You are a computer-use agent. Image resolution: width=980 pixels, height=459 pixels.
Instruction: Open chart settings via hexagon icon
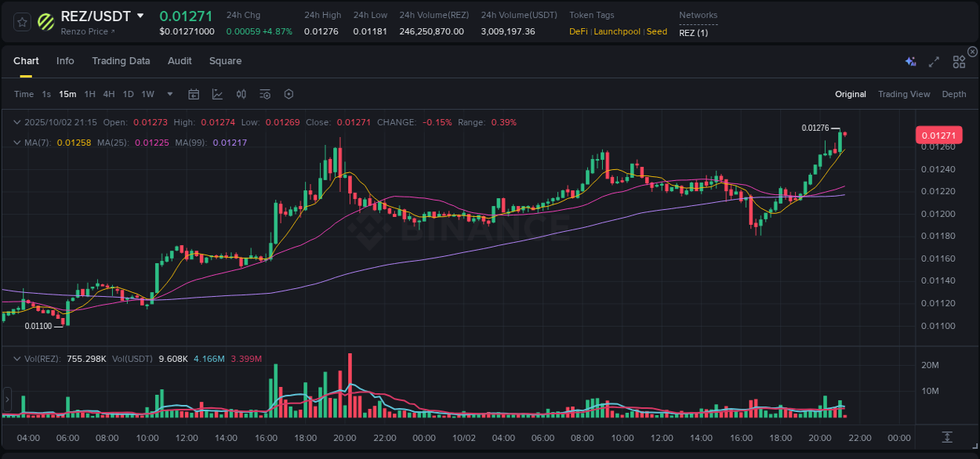[289, 94]
